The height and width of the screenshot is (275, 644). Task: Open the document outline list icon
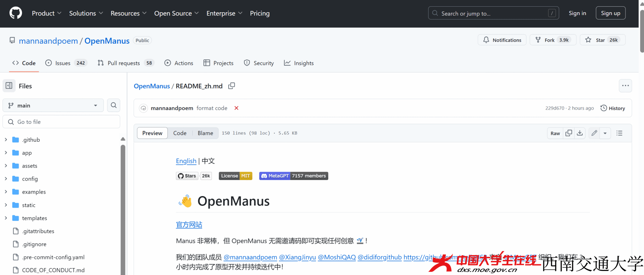click(619, 133)
